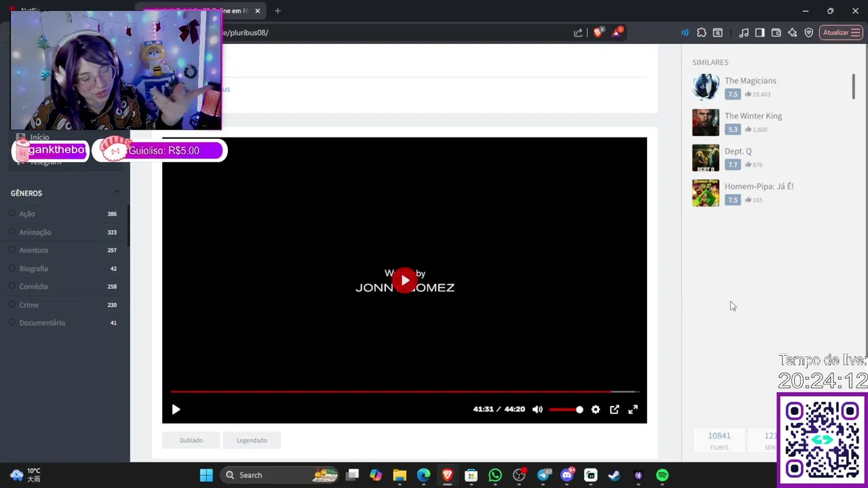Open the video in a pop-out window
Screen dimensions: 868x488
tap(614, 409)
